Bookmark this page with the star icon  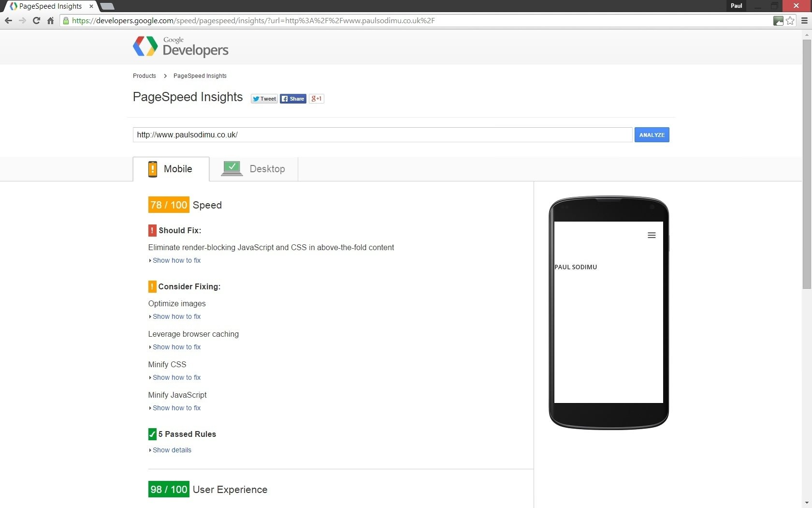(790, 21)
